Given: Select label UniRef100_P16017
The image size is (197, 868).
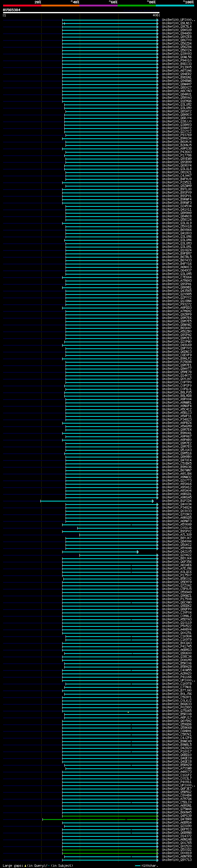Looking at the screenshot, I should 176,751.
